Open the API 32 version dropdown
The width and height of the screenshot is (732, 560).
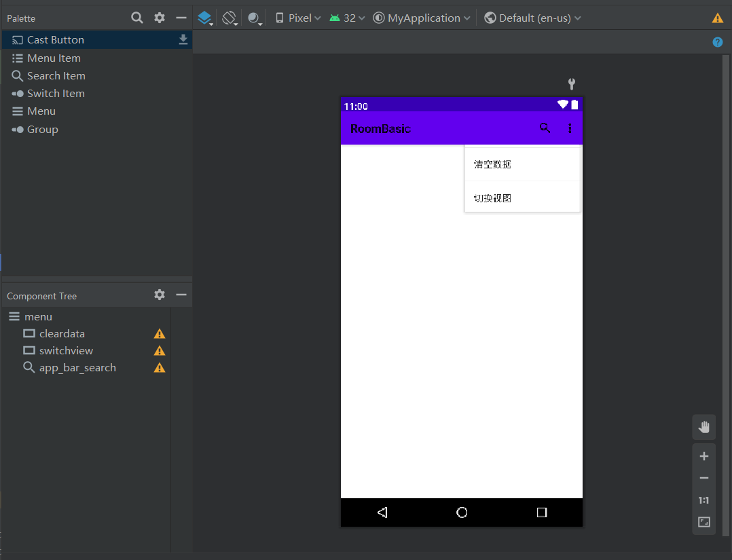pos(347,18)
